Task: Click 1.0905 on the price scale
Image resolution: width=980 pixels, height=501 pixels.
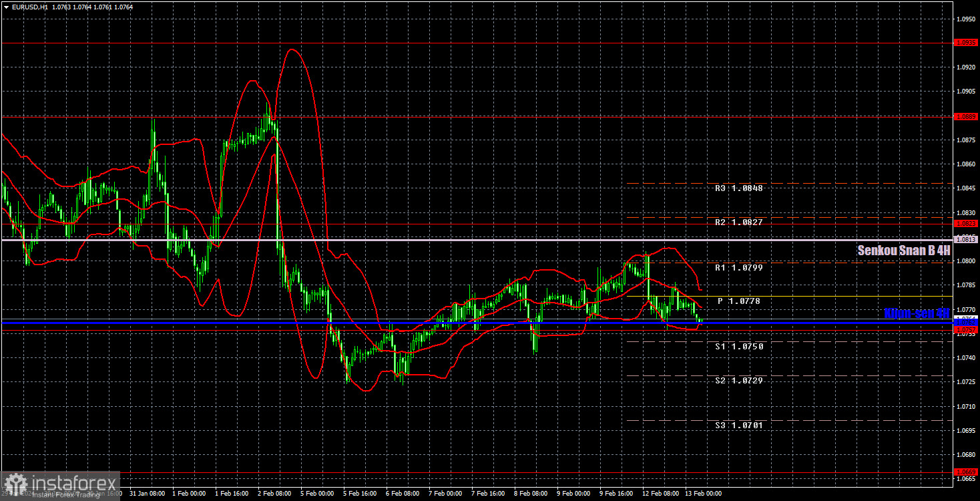Action: coord(966,92)
